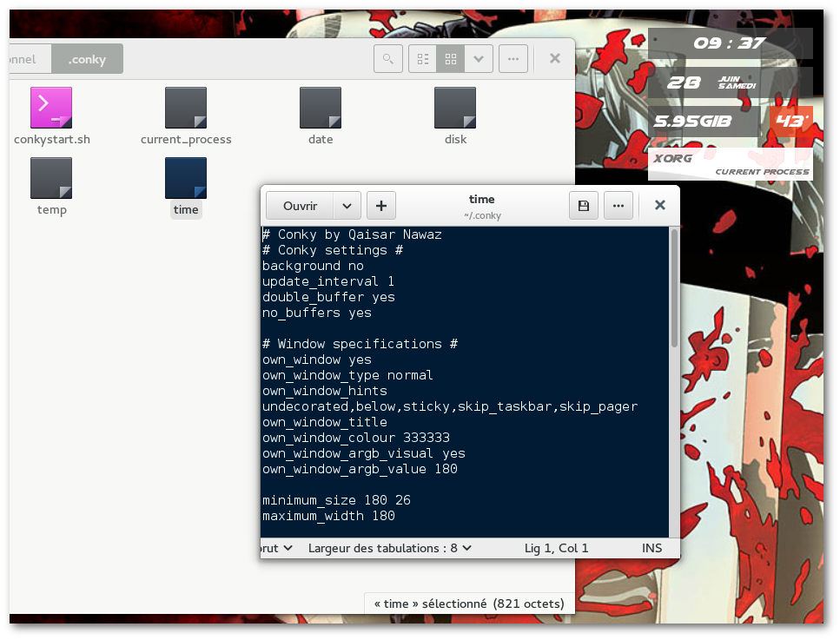Select the temp file icon
This screenshot has width=840, height=640.
(x=51, y=178)
